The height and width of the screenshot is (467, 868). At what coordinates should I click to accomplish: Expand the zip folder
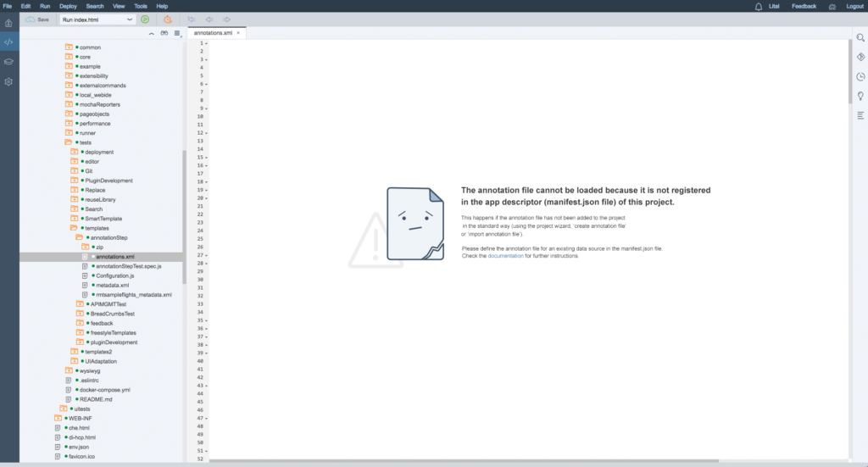86,247
